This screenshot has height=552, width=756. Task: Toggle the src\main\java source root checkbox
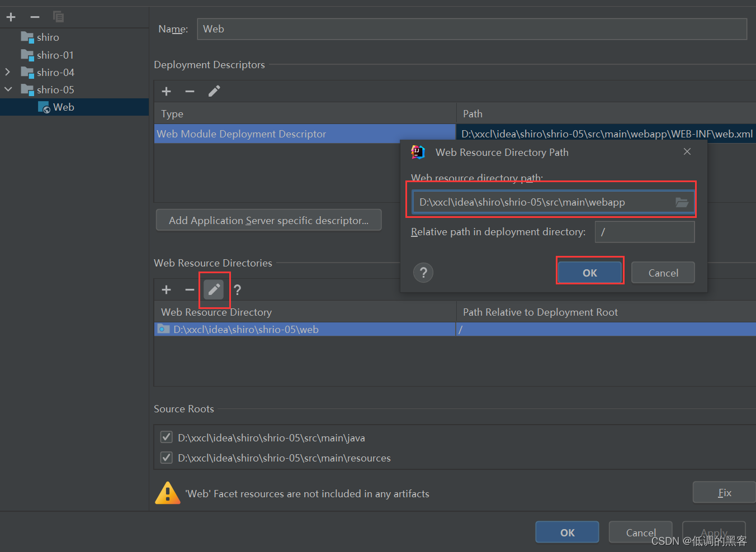[x=166, y=437]
